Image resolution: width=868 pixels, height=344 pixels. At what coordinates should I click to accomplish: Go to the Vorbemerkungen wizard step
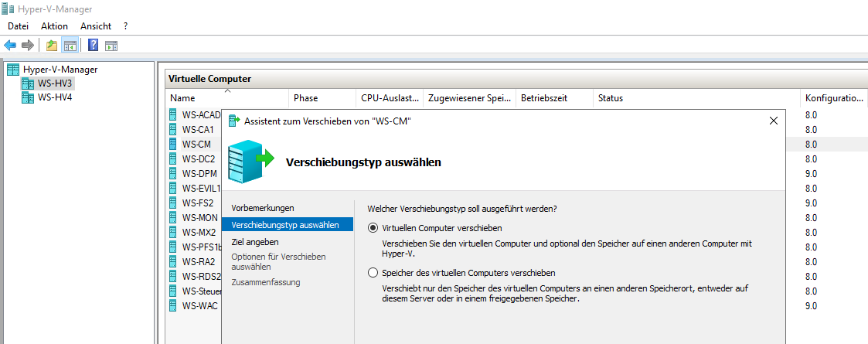pos(263,208)
